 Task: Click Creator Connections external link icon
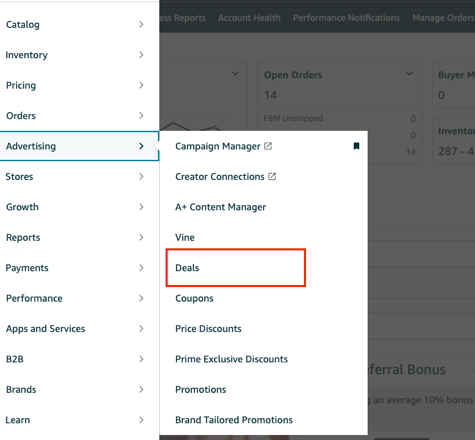click(272, 176)
